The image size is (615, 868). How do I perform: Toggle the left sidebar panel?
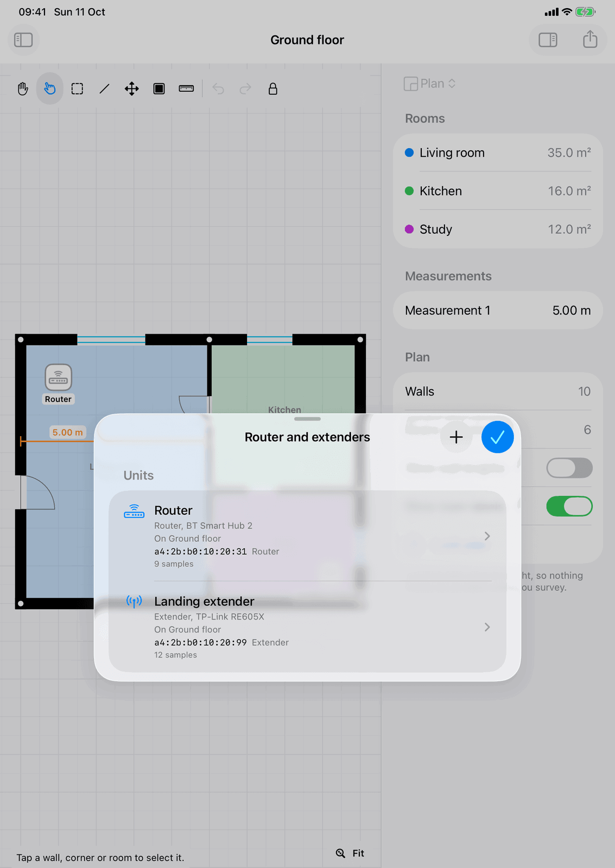click(23, 40)
